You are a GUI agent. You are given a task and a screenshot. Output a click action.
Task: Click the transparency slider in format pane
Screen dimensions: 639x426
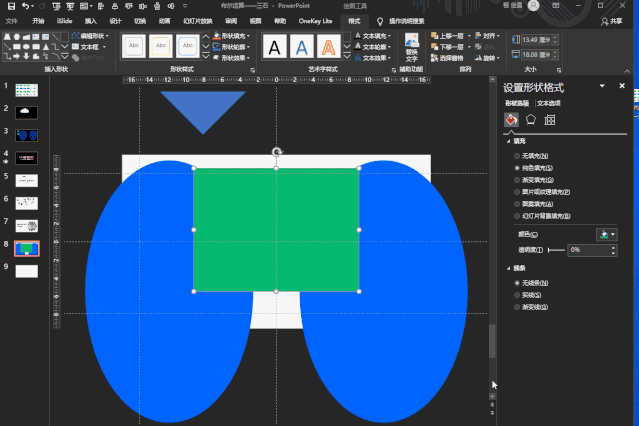tap(555, 249)
